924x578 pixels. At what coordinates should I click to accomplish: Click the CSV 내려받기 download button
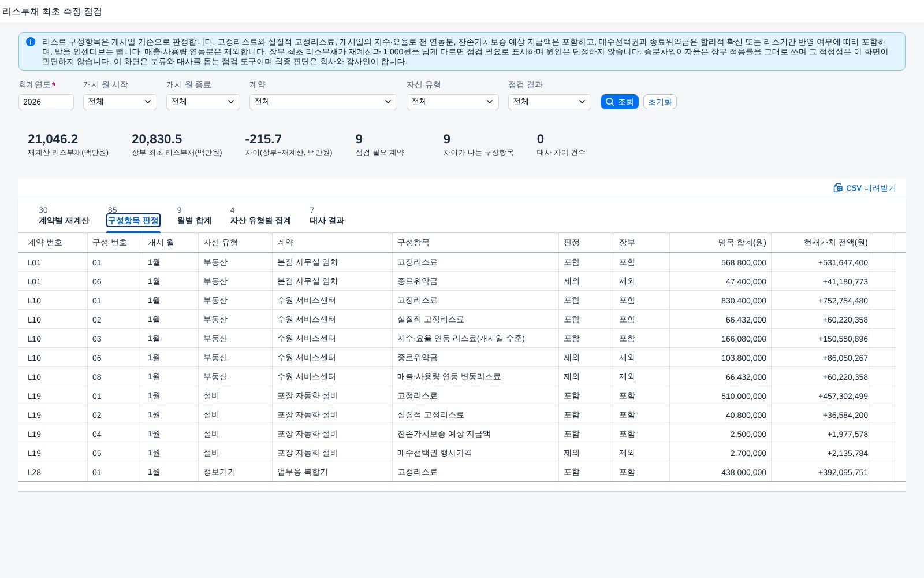coord(865,188)
